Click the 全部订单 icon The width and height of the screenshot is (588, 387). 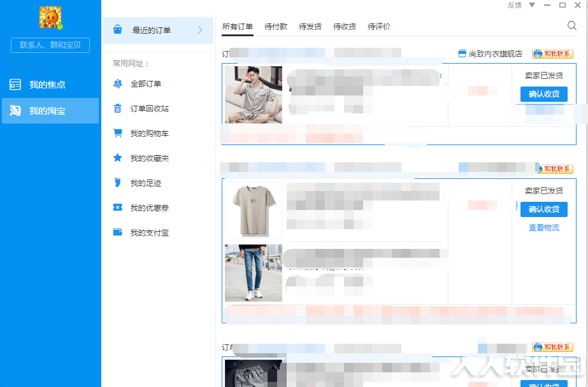point(117,83)
